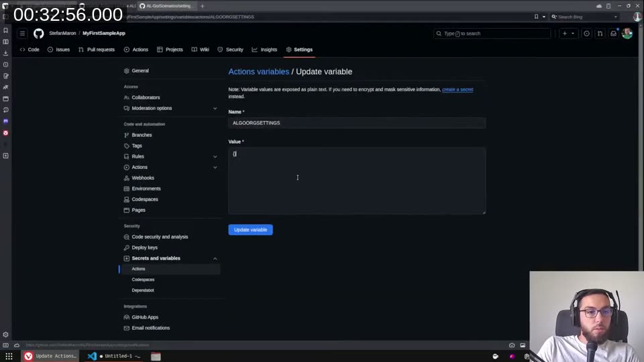Click the Update variable button
Viewport: 644px width, 362px height.
(x=250, y=230)
